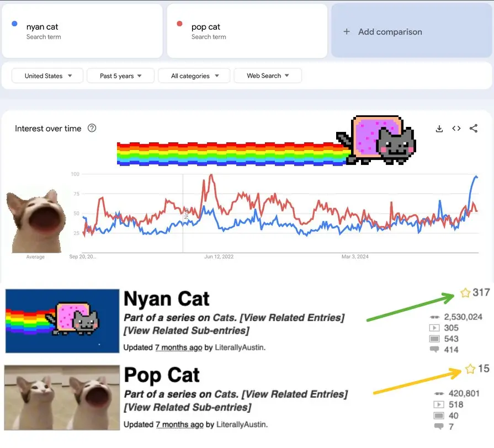Open the Pop Cat entry thumbnail
Image resolution: width=494 pixels, height=448 pixels.
click(x=62, y=398)
